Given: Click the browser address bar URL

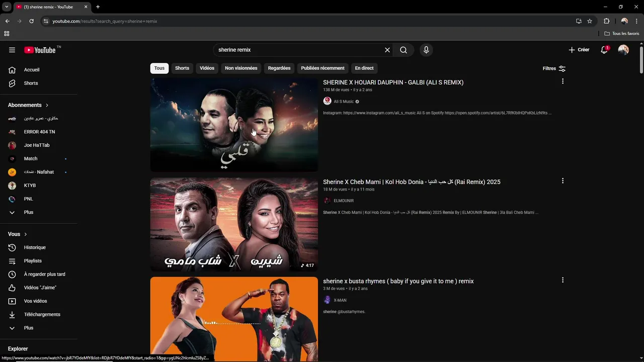Looking at the screenshot, I should pyautogui.click(x=105, y=21).
